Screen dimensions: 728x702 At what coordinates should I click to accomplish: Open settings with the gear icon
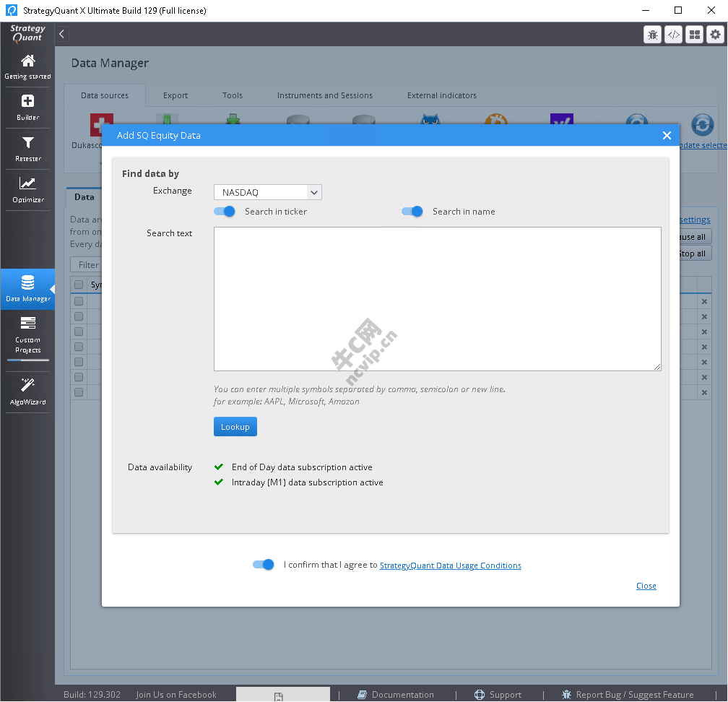[716, 35]
